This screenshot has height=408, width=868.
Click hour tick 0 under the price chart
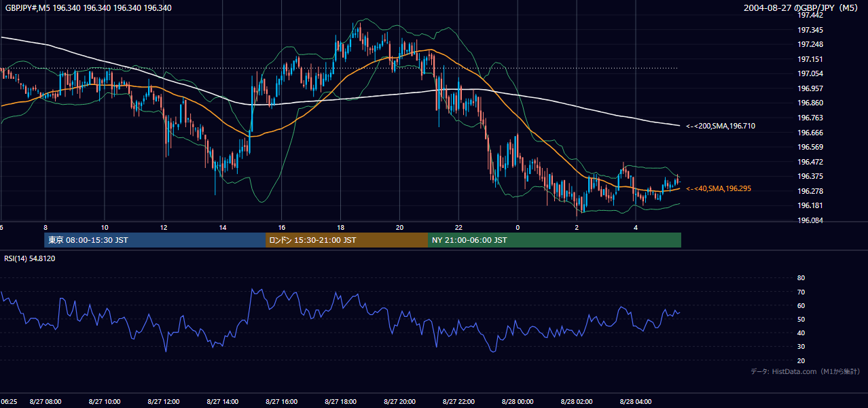point(518,227)
